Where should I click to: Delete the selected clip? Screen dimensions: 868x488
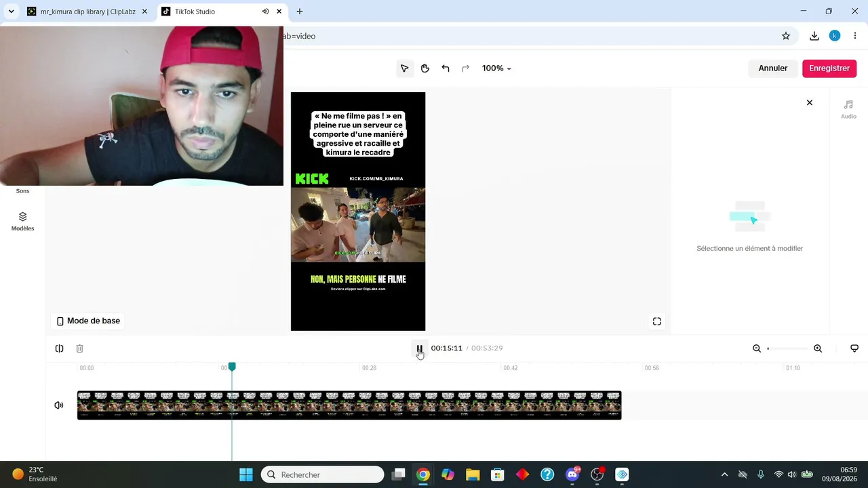[79, 348]
